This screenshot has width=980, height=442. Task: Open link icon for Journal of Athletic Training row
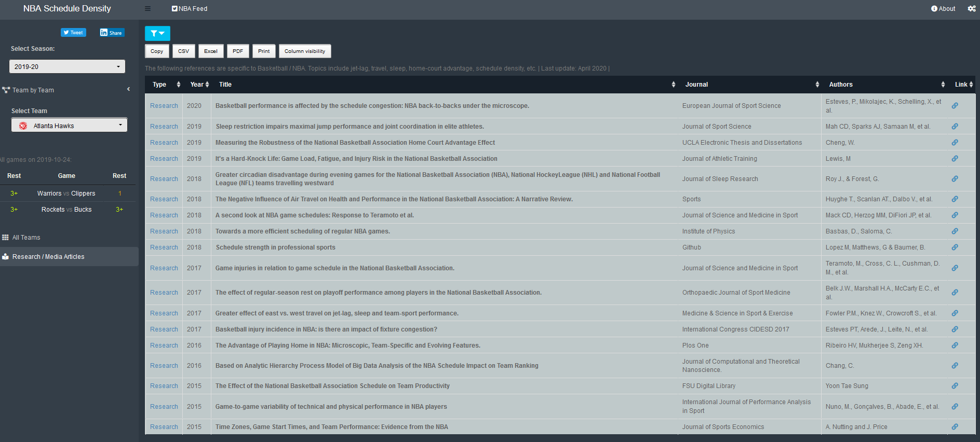tap(955, 159)
